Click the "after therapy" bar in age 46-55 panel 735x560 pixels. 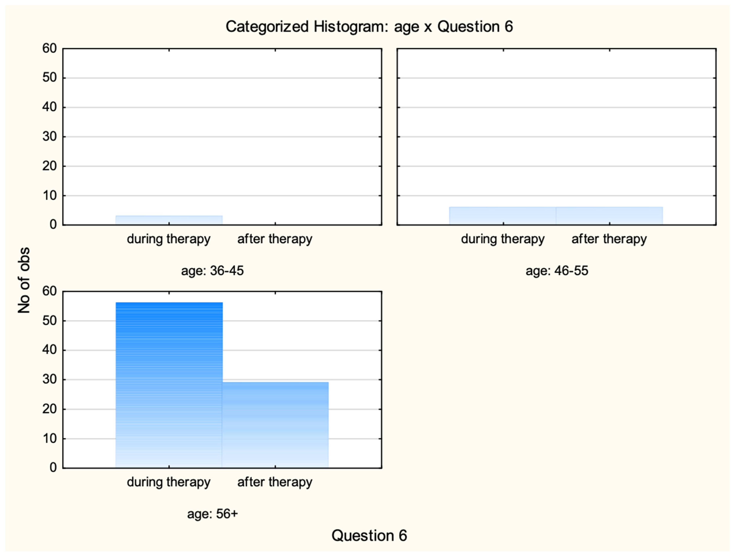coord(609,216)
